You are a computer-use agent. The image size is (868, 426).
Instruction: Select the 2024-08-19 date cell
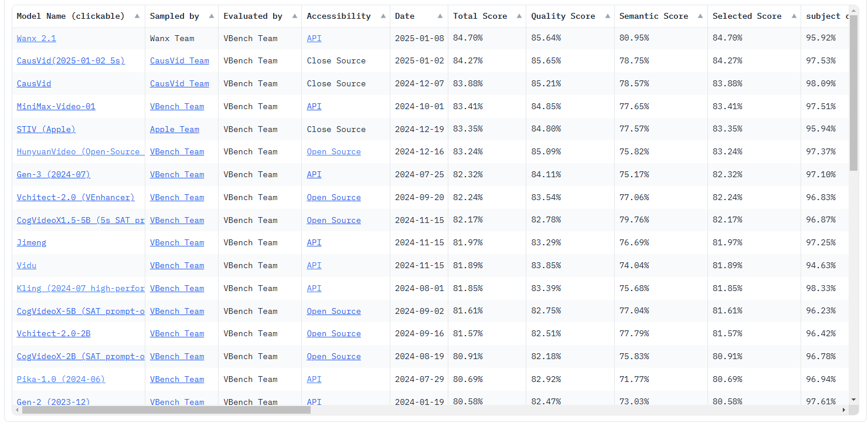coord(419,356)
